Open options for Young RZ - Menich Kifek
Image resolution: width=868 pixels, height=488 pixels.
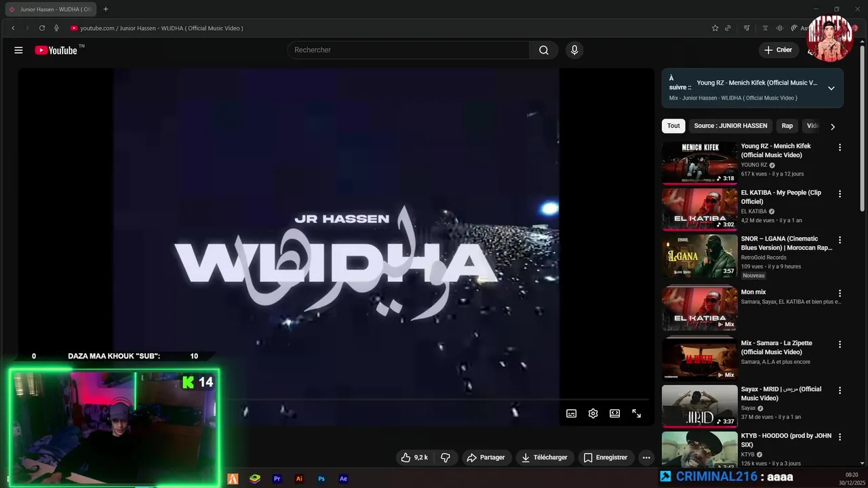(840, 147)
